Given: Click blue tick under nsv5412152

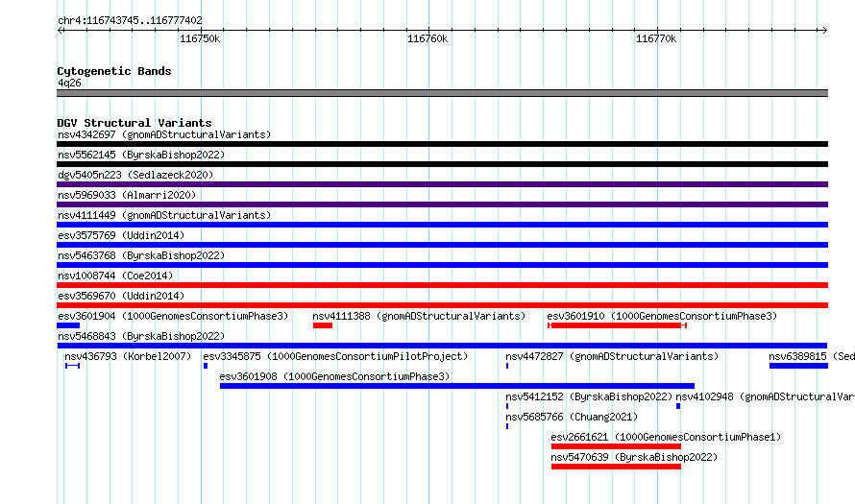Looking at the screenshot, I should [x=507, y=406].
